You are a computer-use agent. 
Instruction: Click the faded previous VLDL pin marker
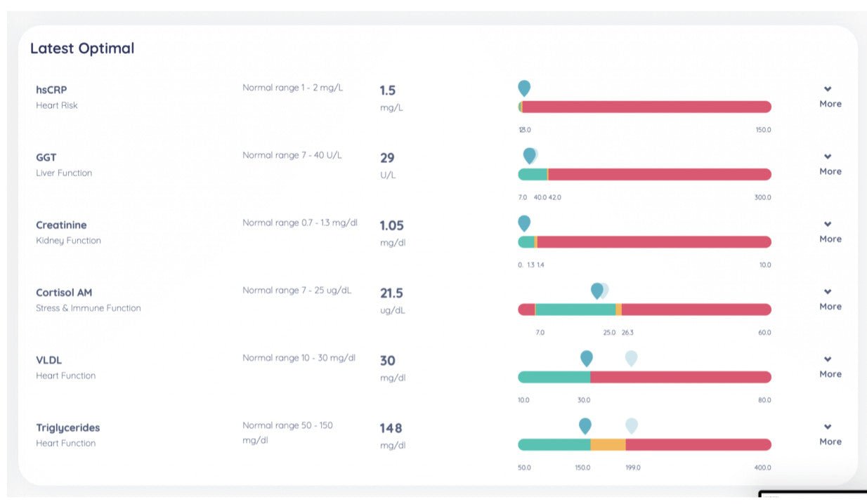tap(632, 358)
